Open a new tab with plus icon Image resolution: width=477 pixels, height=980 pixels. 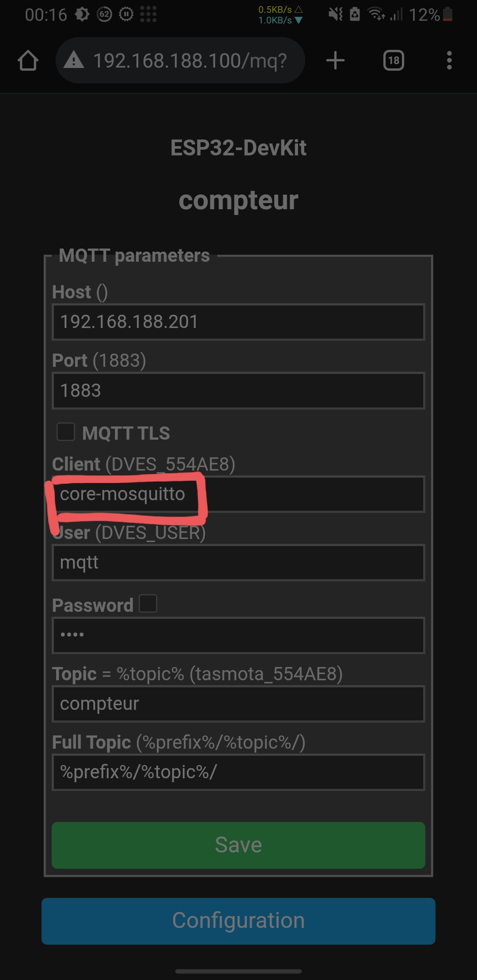pos(335,60)
